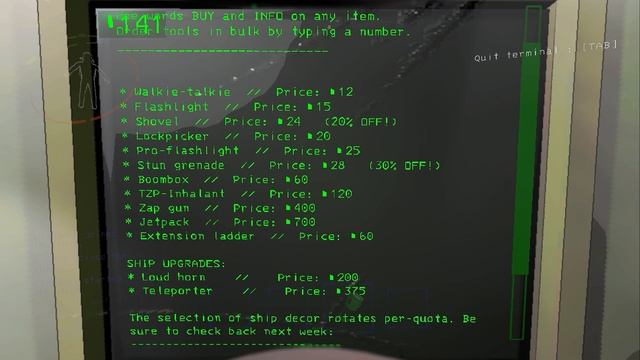The height and width of the screenshot is (360, 640).
Task: Select the Flashlight item line
Action: [x=226, y=107]
